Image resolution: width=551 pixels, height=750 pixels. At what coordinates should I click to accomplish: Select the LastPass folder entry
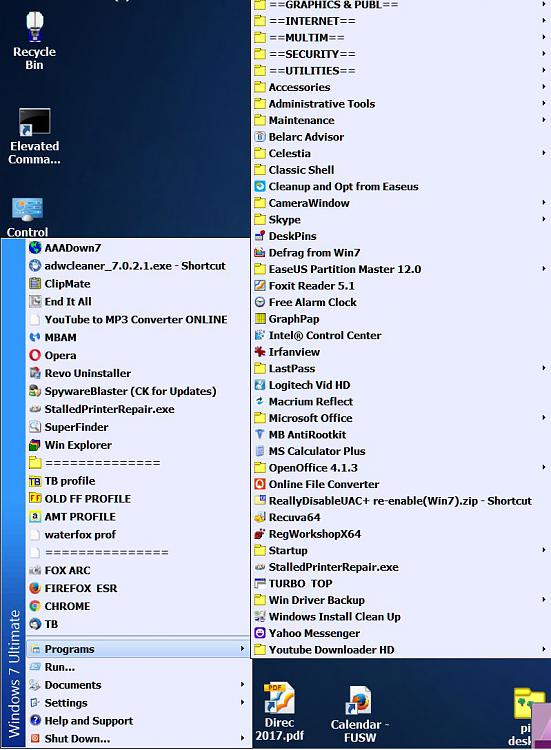(x=400, y=368)
